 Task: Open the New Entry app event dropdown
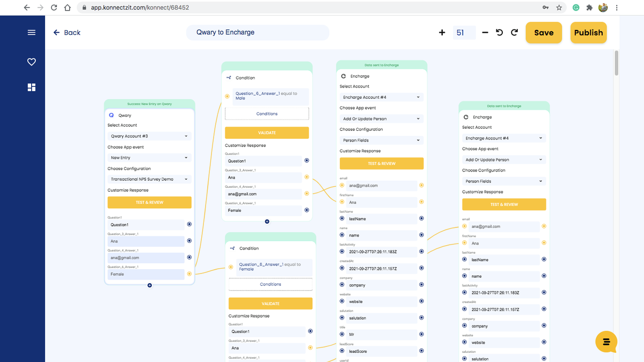click(x=150, y=158)
